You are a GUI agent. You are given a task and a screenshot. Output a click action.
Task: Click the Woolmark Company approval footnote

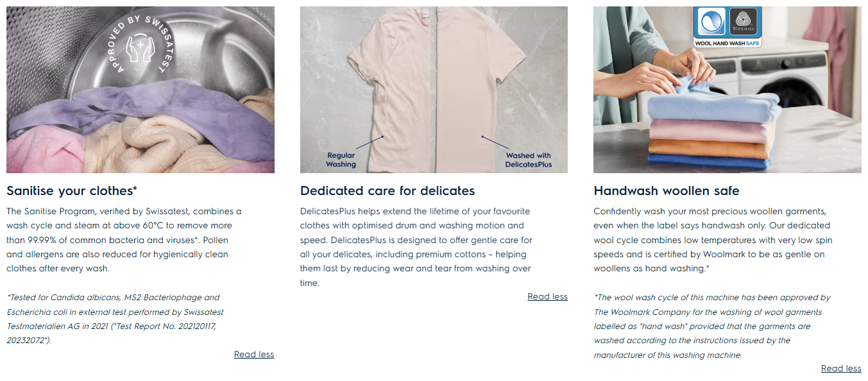[x=712, y=326]
